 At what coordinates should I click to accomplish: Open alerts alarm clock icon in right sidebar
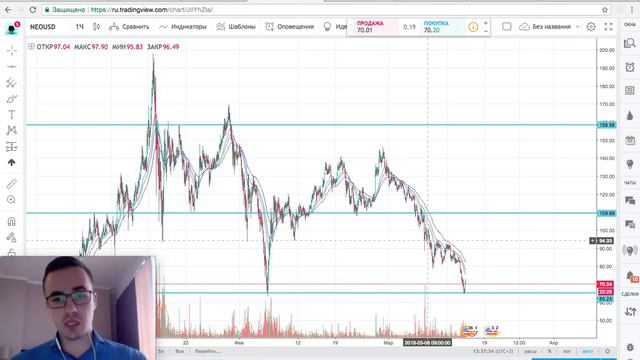630,67
